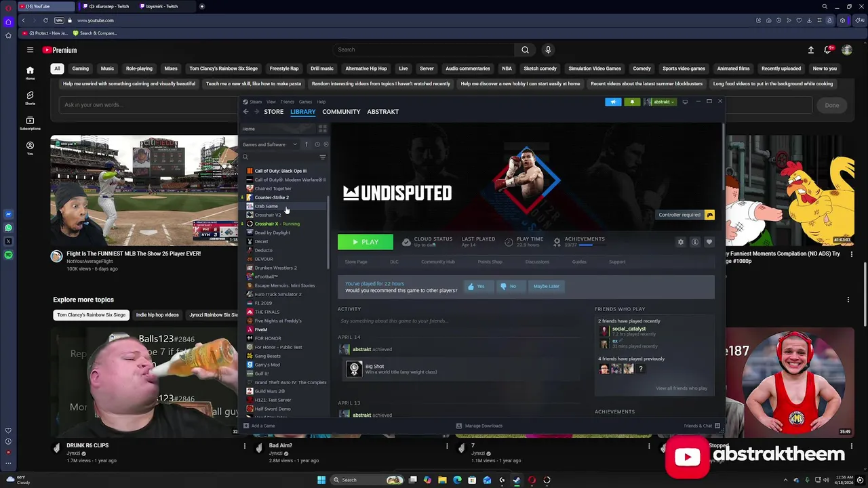The image size is (868, 488).
Task: Open the Store Page tab for Undisputed
Action: click(356, 262)
